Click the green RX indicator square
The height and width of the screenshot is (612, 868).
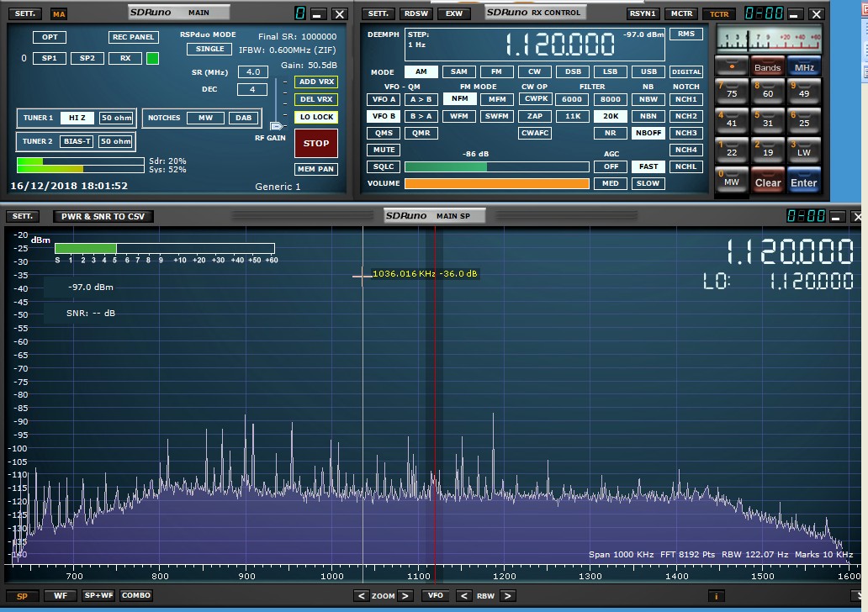152,58
